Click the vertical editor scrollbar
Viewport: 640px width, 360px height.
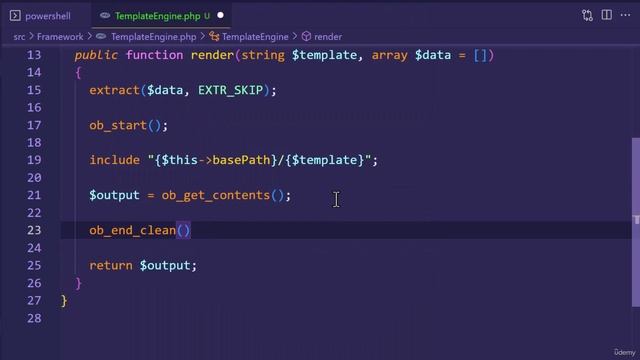(636, 222)
